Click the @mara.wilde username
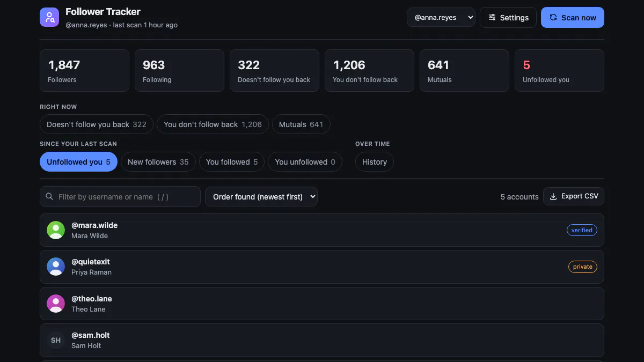Image resolution: width=644 pixels, height=362 pixels. pos(94,225)
